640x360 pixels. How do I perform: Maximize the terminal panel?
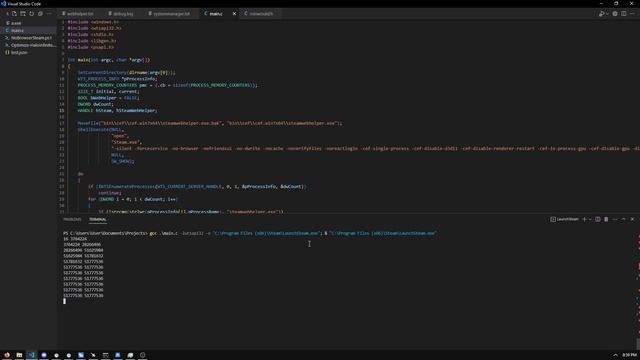coord(624,220)
